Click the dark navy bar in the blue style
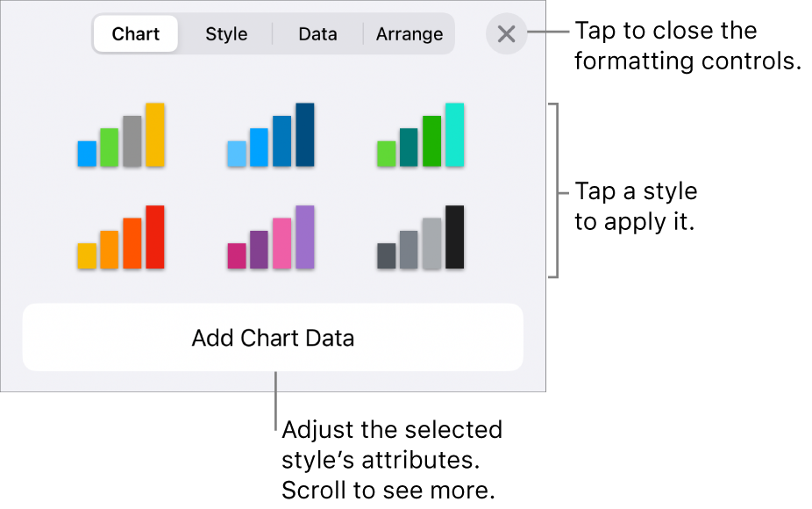 304,134
